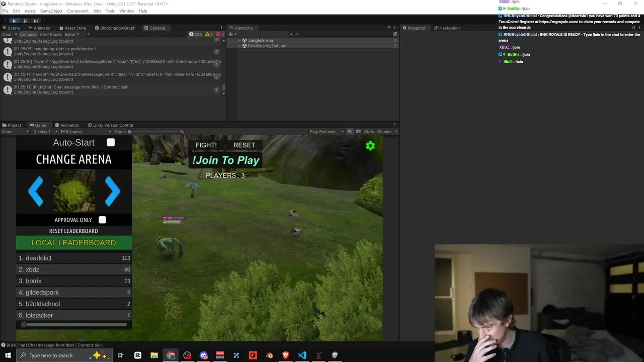This screenshot has width=644, height=362.
Task: Open Voicemeeter from the taskbar
Action: tap(220, 355)
